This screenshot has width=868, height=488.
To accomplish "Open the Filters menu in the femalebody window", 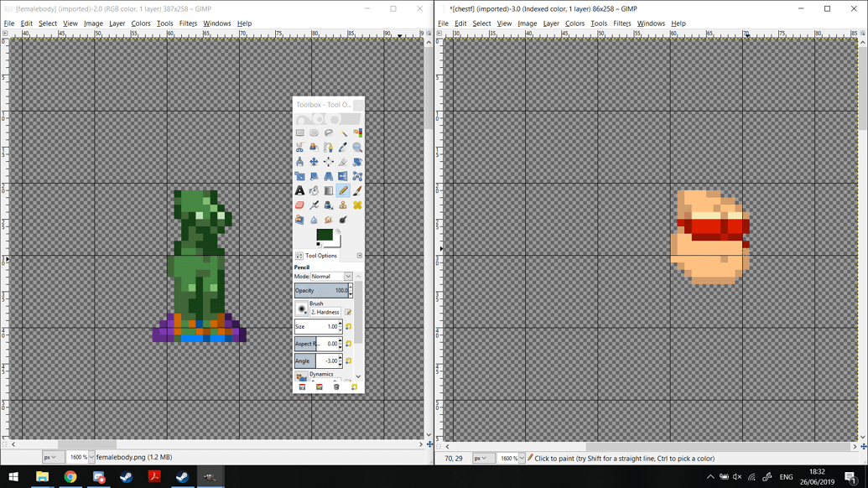I will [188, 23].
